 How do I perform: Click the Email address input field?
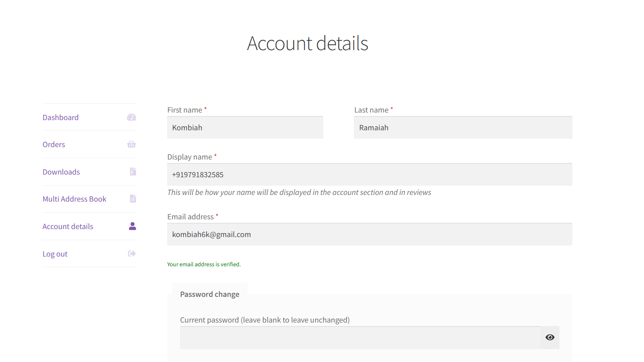[369, 234]
